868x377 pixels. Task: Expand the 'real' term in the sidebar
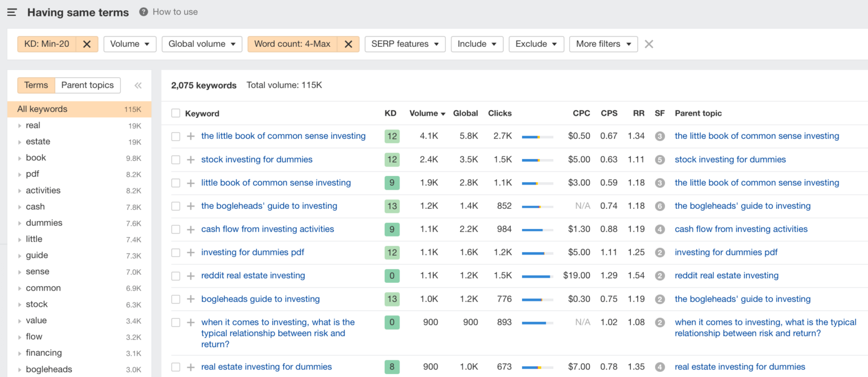click(x=20, y=125)
